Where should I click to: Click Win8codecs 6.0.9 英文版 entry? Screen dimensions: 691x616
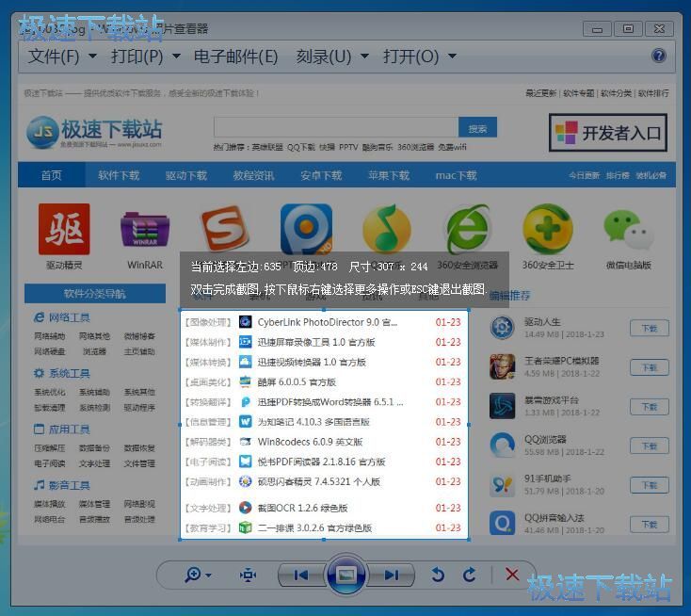[310, 442]
